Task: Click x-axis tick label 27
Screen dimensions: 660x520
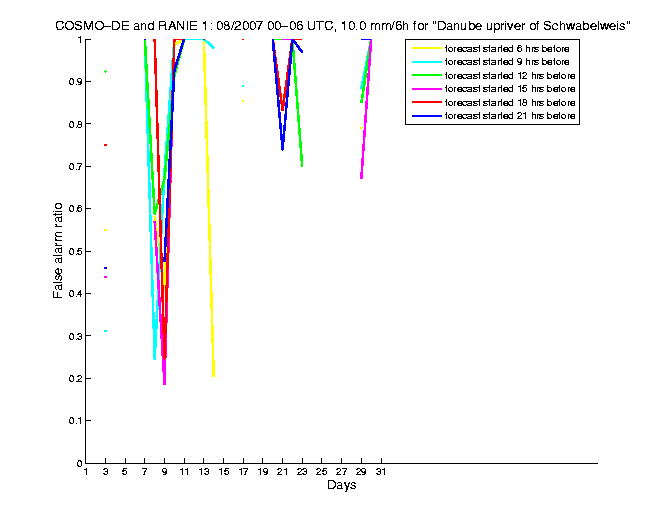Action: [341, 472]
